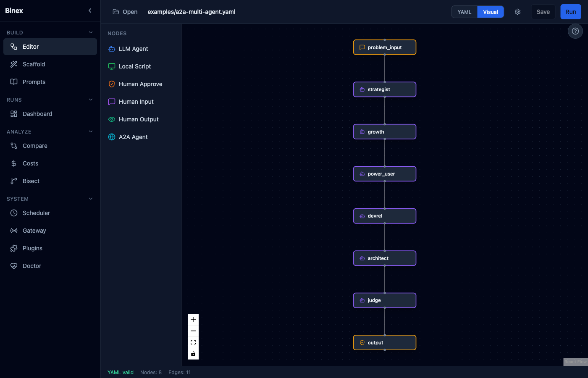588x378 pixels.
Task: Switch to YAML view
Action: pyautogui.click(x=464, y=12)
